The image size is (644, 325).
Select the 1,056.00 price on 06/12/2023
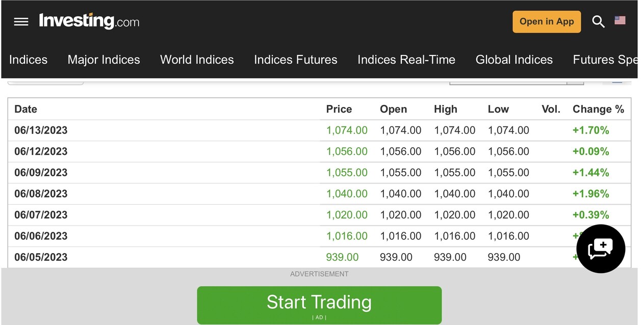click(x=347, y=151)
